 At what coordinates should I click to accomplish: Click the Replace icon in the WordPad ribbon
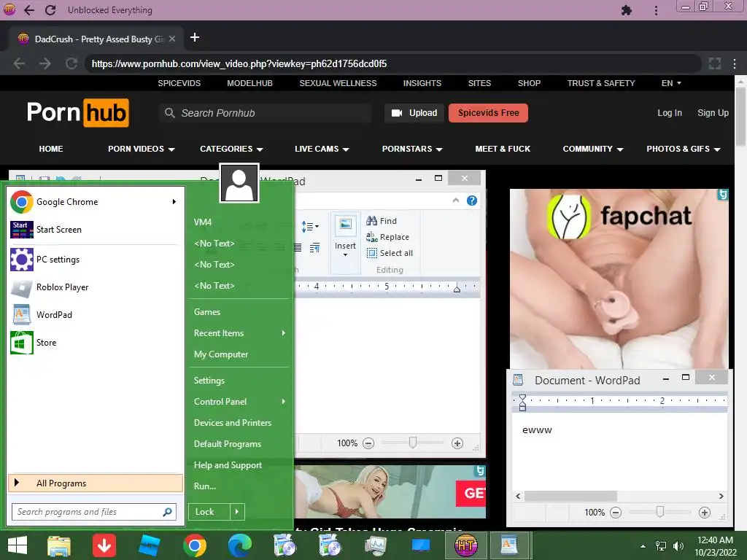click(x=371, y=237)
